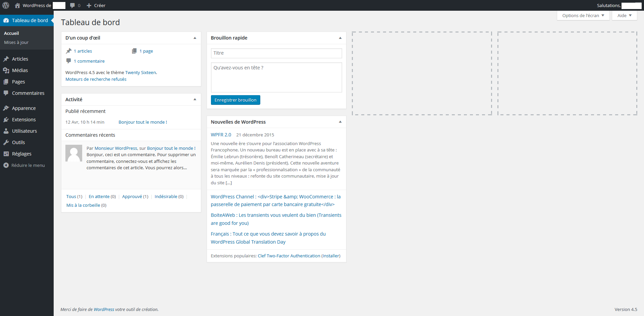Show comments Mis à la corbeille

(x=83, y=205)
